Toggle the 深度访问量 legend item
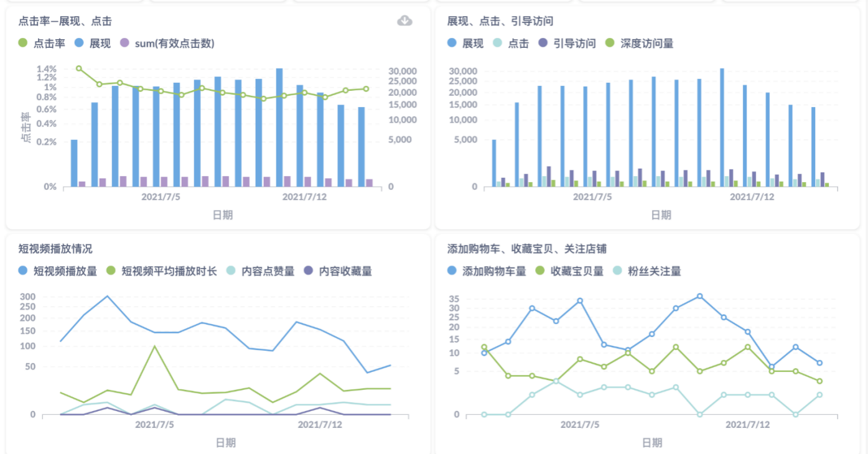 639,44
